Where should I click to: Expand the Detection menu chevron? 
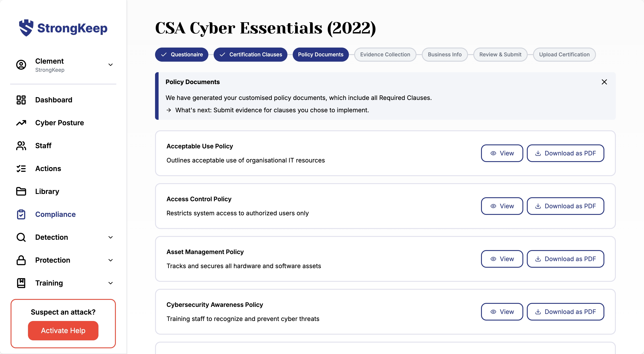pos(111,237)
